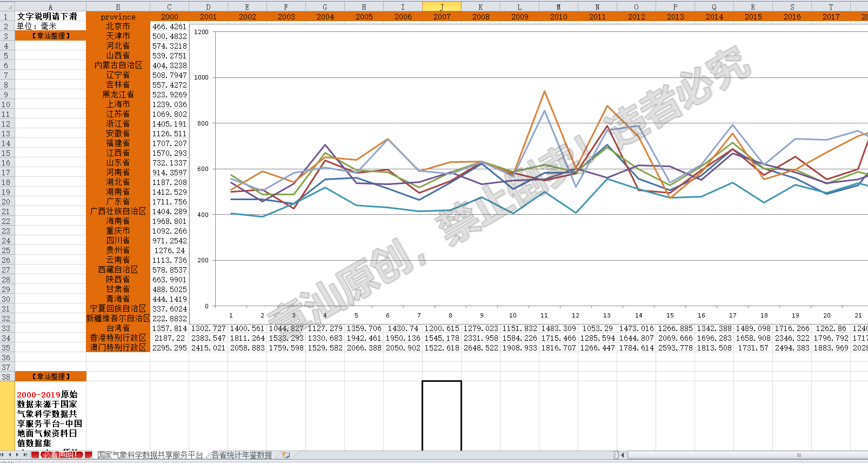The width and height of the screenshot is (868, 463).
Task: Click the orange 章汕整理 cell in row 38
Action: pos(50,376)
